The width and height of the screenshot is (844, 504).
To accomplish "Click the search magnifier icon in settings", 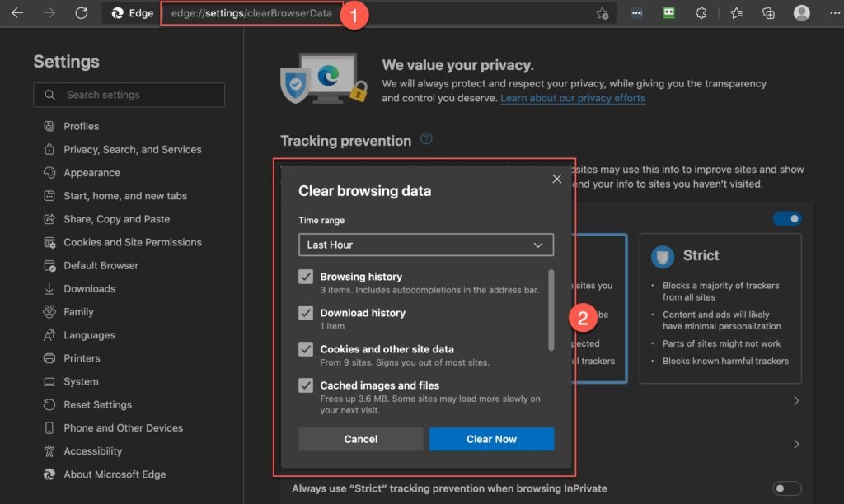I will click(x=49, y=95).
